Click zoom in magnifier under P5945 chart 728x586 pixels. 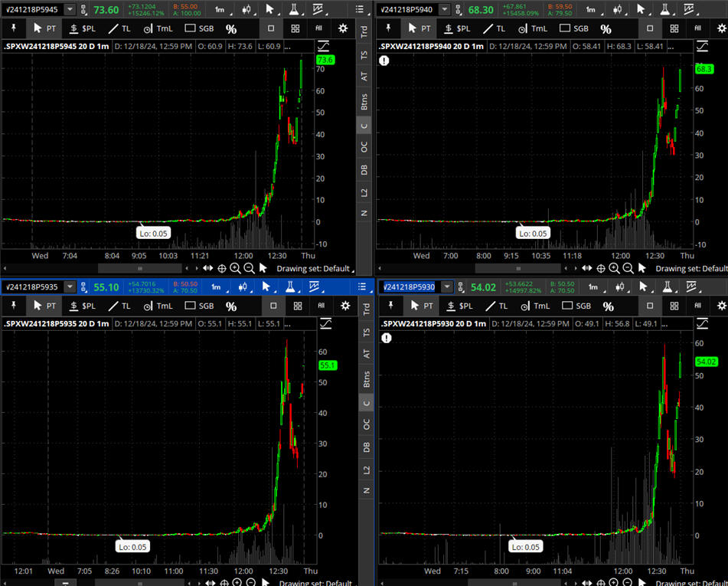235,268
